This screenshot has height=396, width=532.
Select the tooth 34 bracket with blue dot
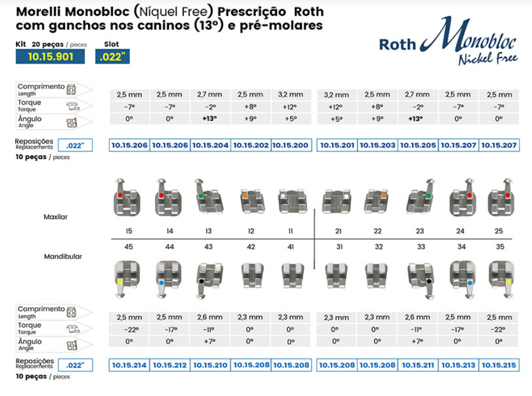[x=463, y=279]
